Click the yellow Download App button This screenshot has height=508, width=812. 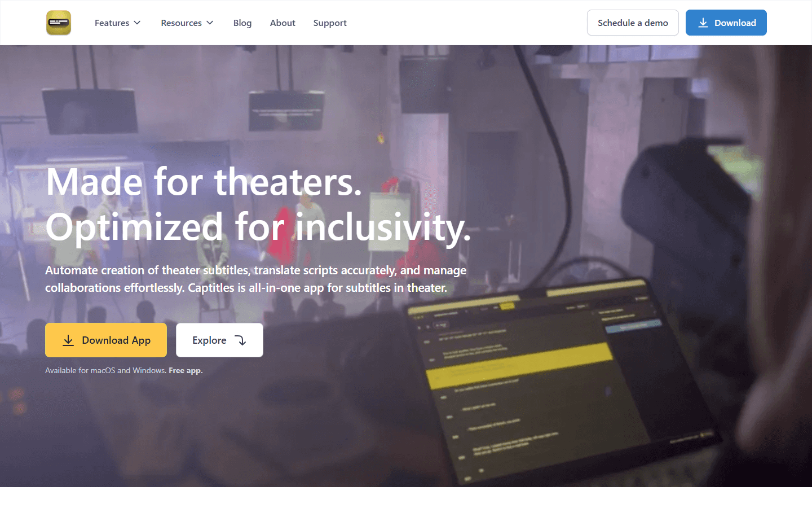click(x=106, y=340)
